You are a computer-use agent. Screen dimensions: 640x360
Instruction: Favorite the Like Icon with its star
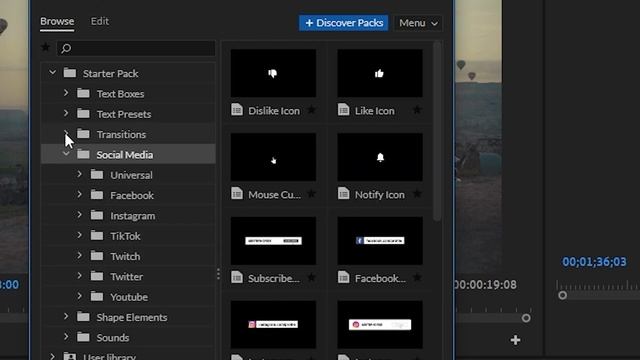pos(417,110)
